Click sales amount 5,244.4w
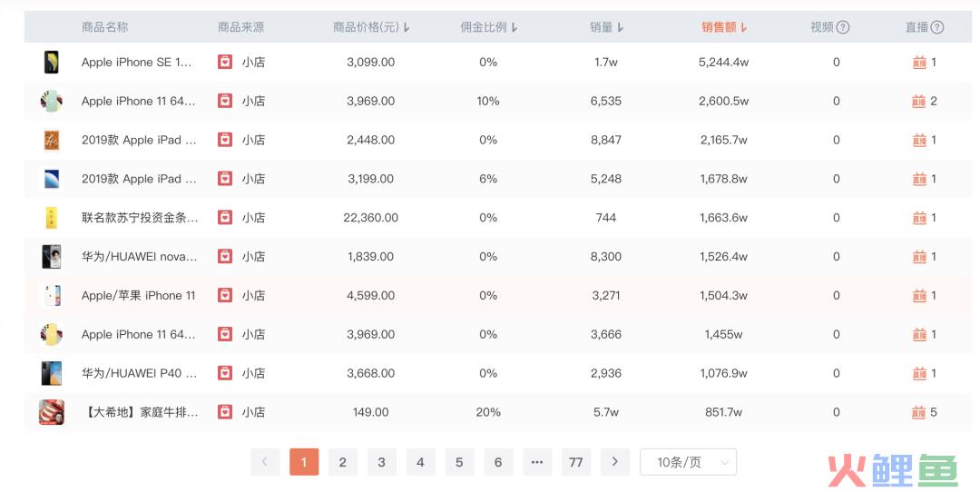Screen dimensions: 980x492 [724, 62]
